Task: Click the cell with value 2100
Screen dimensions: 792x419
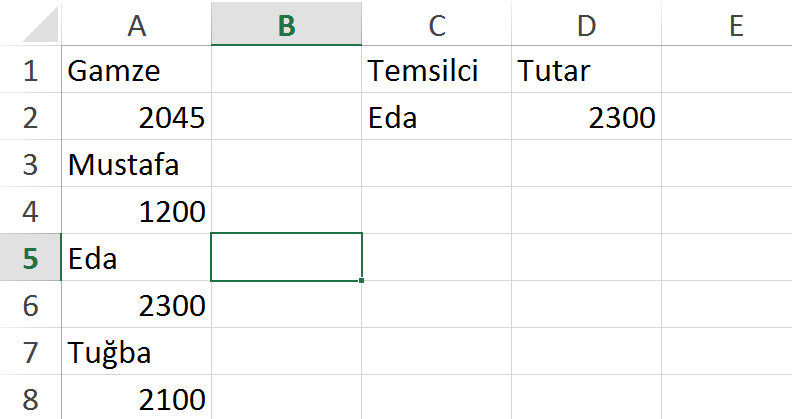Action: pos(136,399)
